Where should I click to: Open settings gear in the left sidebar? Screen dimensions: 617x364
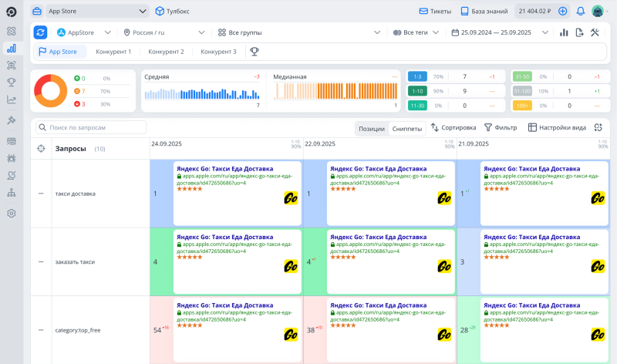tap(12, 213)
